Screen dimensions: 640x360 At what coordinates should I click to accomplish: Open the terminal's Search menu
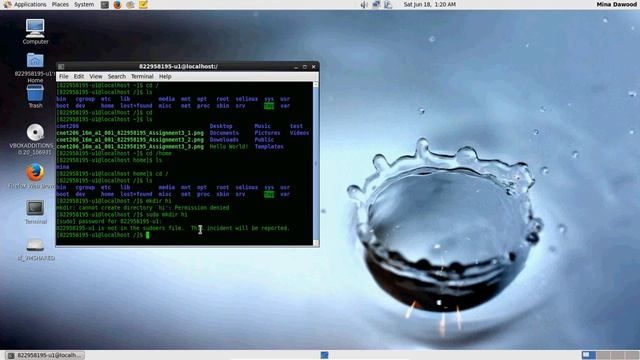point(117,76)
